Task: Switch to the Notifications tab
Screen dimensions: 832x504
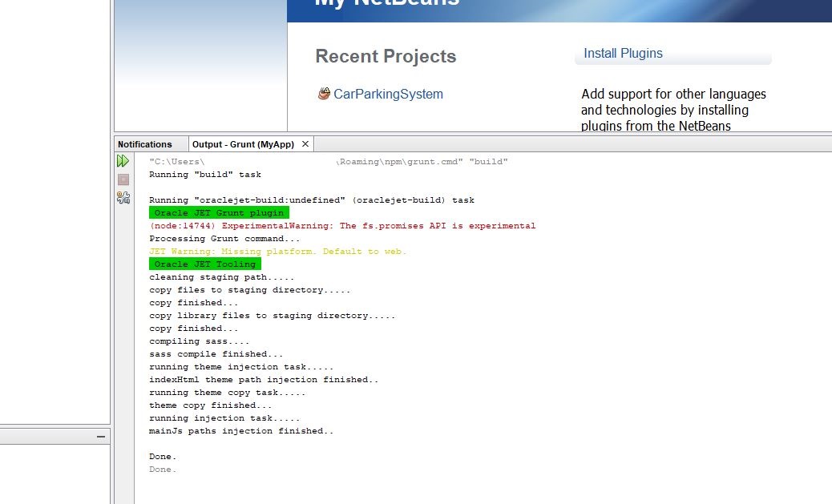Action: pos(145,144)
